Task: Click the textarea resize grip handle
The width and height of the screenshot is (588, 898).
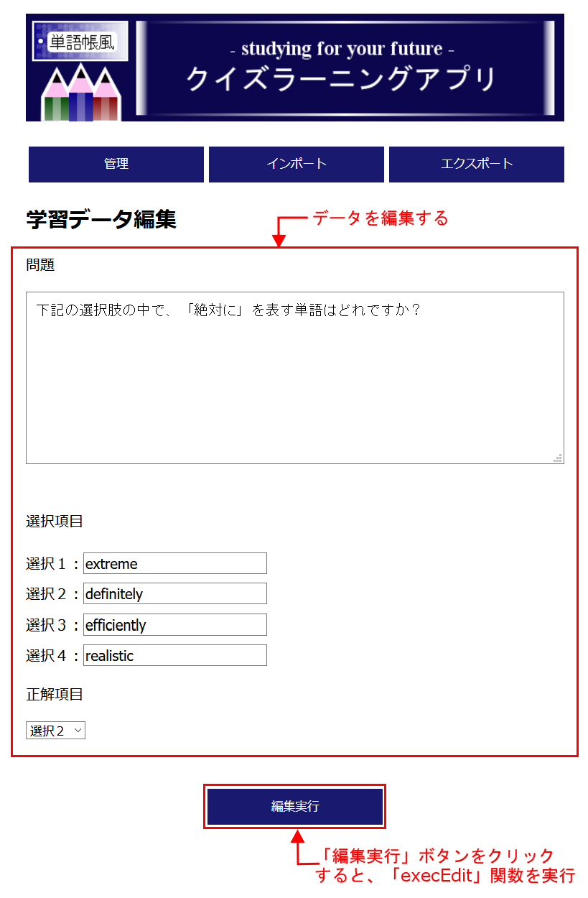Action: pos(558,458)
